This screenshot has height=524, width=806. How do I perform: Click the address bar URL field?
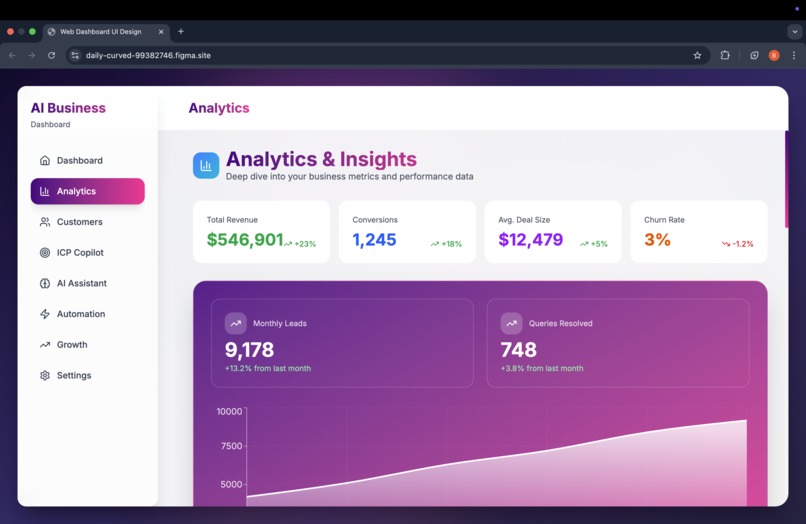[x=386, y=55]
